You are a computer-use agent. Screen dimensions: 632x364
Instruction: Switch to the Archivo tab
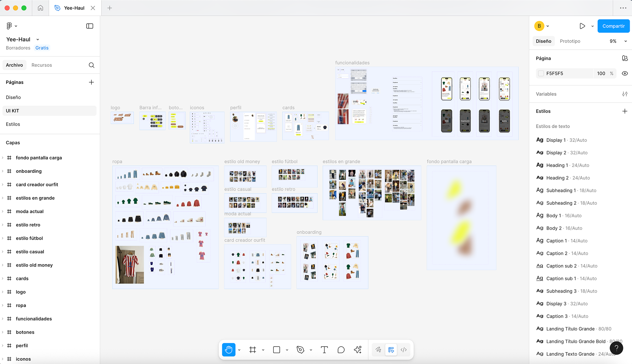[x=14, y=65]
